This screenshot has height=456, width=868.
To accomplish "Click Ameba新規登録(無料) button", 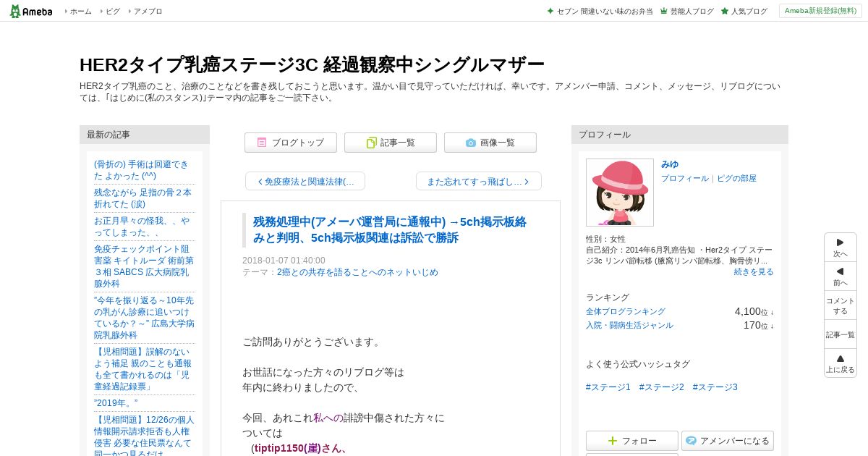I will tap(820, 11).
